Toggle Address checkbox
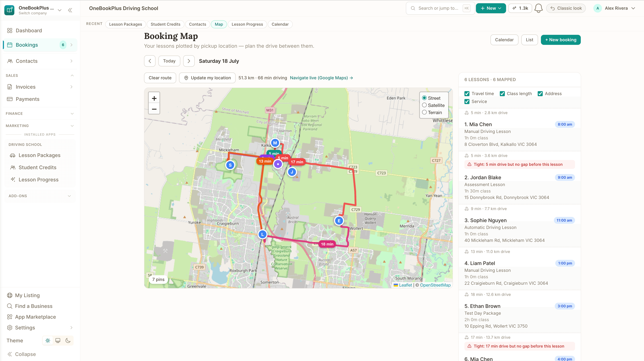The height and width of the screenshot is (361, 644). pos(540,94)
